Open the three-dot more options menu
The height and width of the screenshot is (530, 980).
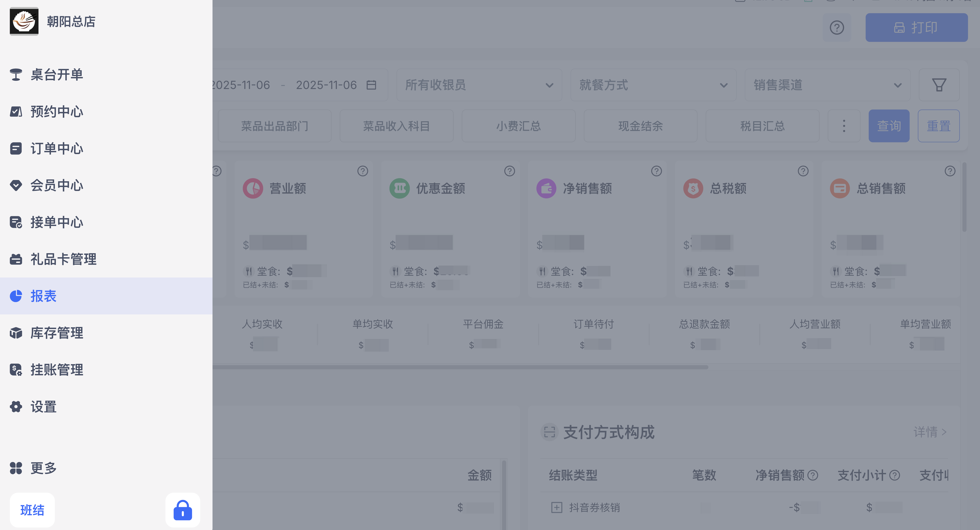[x=844, y=126]
